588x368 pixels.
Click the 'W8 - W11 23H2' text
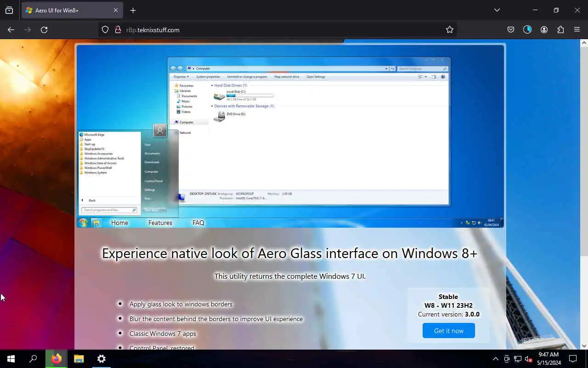448,305
